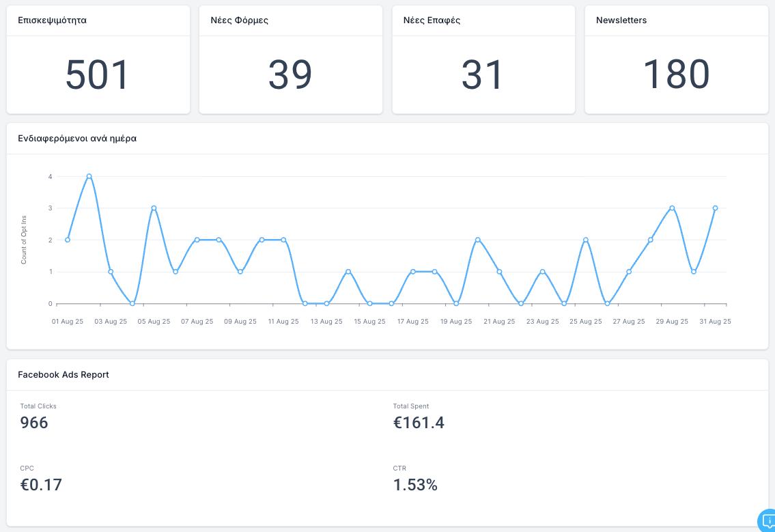Click the Newsletters value 180
The width and height of the screenshot is (775, 532).
(676, 74)
